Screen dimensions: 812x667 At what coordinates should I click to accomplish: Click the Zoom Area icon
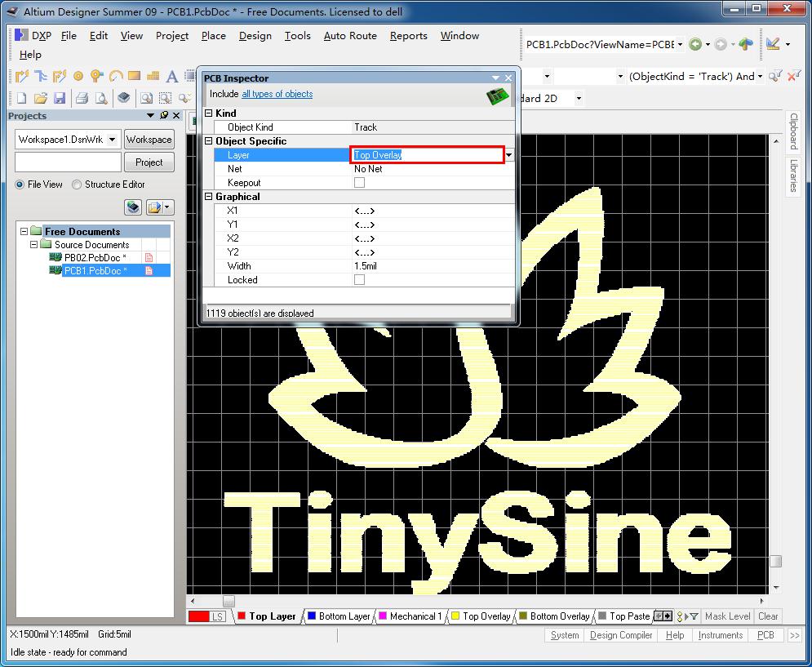165,98
